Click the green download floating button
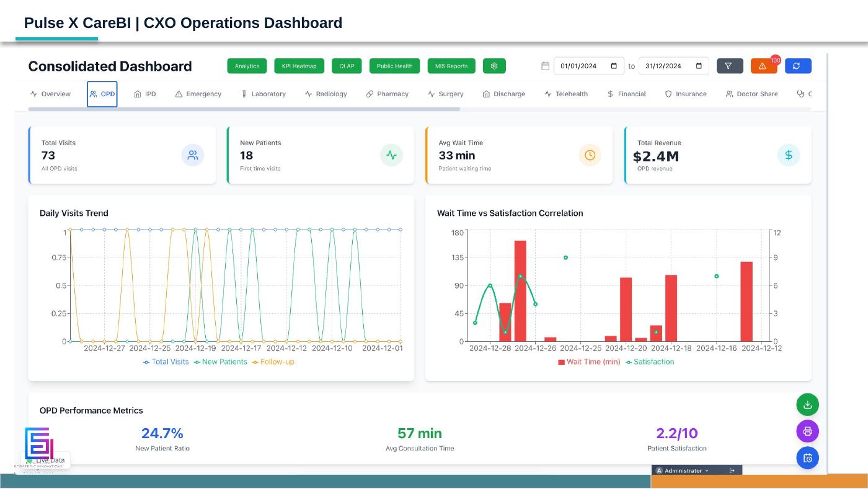This screenshot has height=489, width=868. (x=808, y=405)
